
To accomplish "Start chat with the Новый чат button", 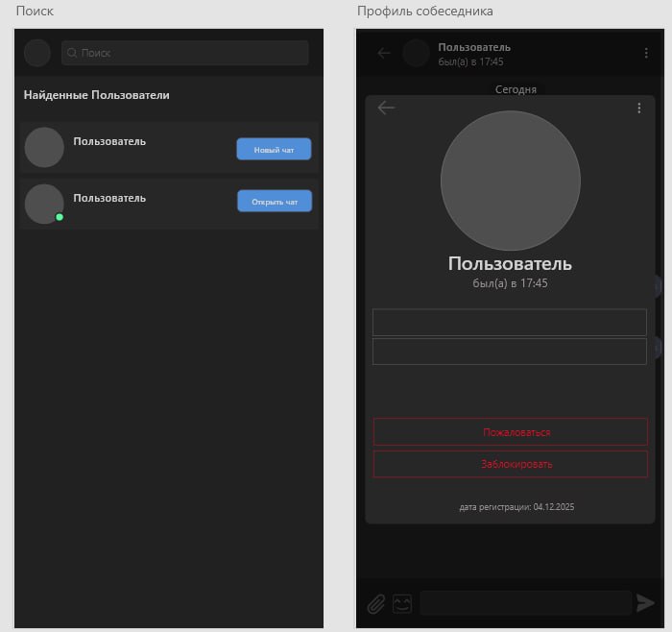I will click(274, 149).
